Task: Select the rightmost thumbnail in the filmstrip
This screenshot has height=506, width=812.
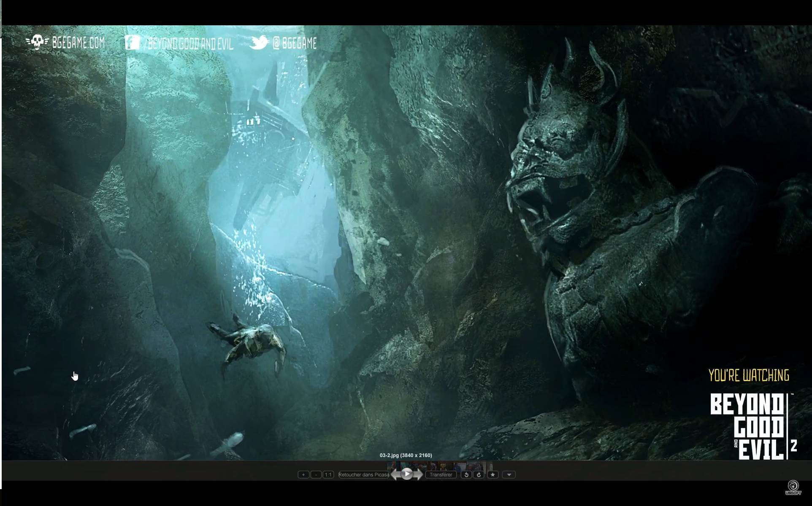Action: [x=489, y=466]
